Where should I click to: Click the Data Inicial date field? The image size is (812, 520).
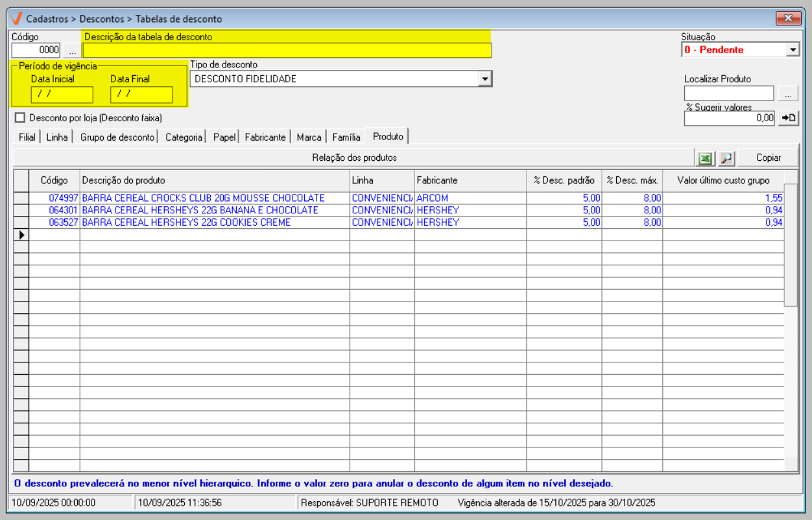(62, 95)
